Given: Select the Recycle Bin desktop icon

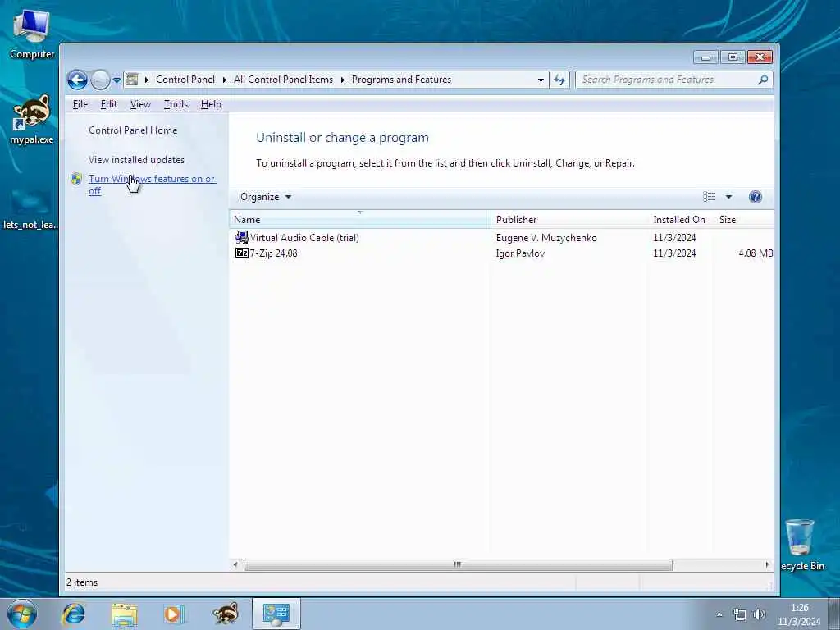Looking at the screenshot, I should 801,545.
